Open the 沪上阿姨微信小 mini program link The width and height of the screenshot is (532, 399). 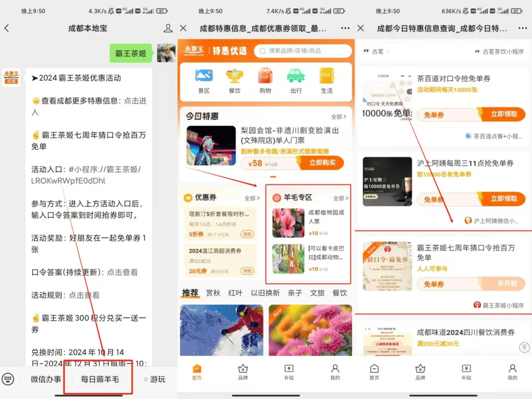(x=491, y=221)
